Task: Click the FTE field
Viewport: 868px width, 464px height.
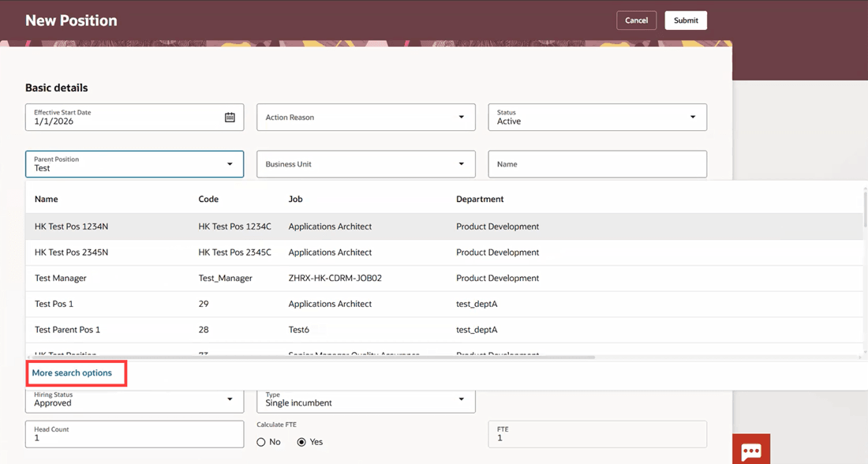Action: (x=597, y=434)
